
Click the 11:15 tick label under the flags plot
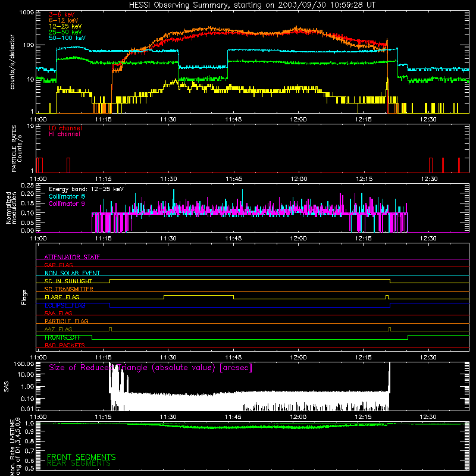(x=103, y=358)
